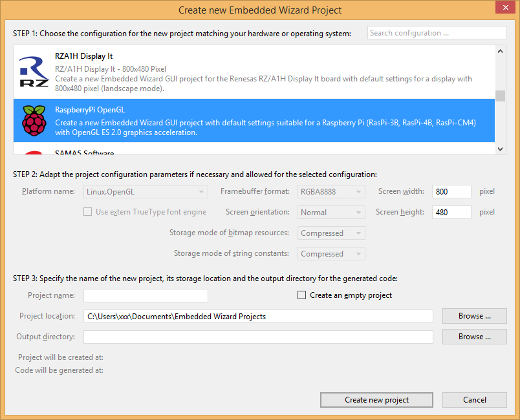The height and width of the screenshot is (420, 520).
Task: Enable the Create an empty project checkbox
Action: tap(301, 295)
